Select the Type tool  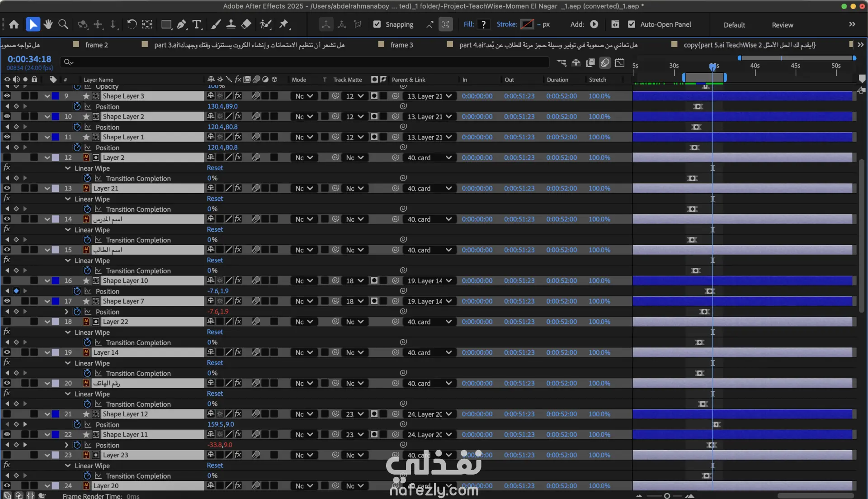(197, 24)
